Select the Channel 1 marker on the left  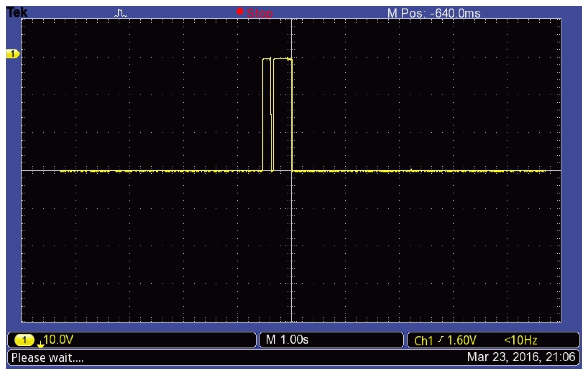[x=12, y=54]
